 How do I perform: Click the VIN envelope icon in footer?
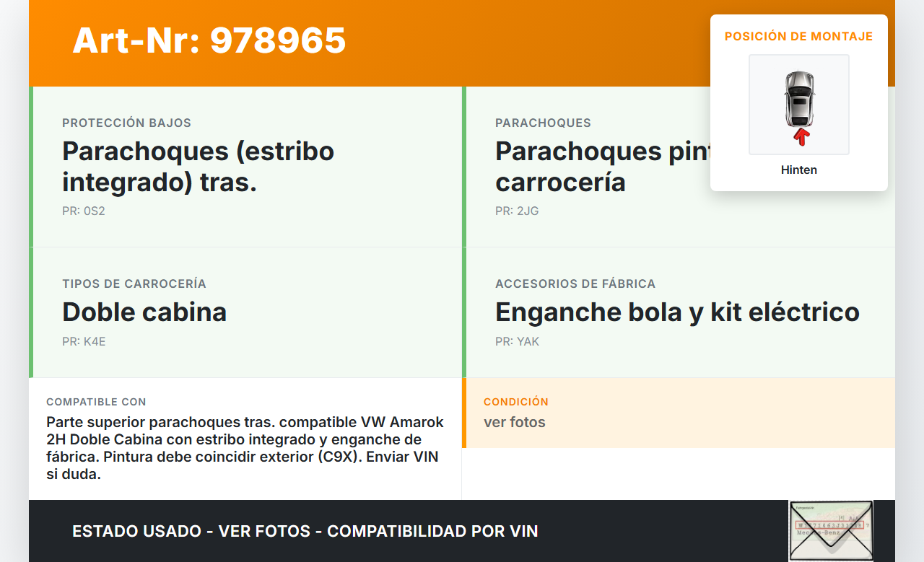(x=831, y=530)
